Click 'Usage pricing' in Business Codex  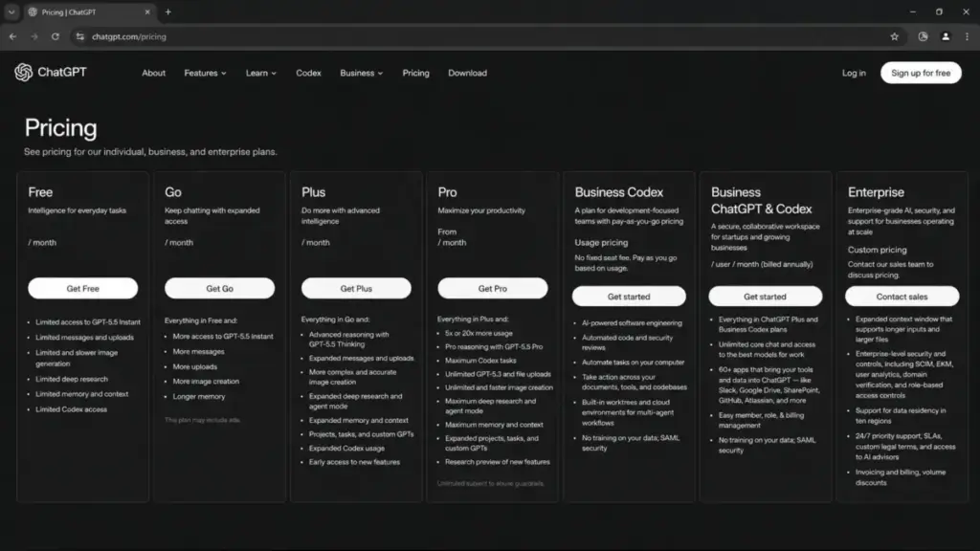tap(601, 242)
